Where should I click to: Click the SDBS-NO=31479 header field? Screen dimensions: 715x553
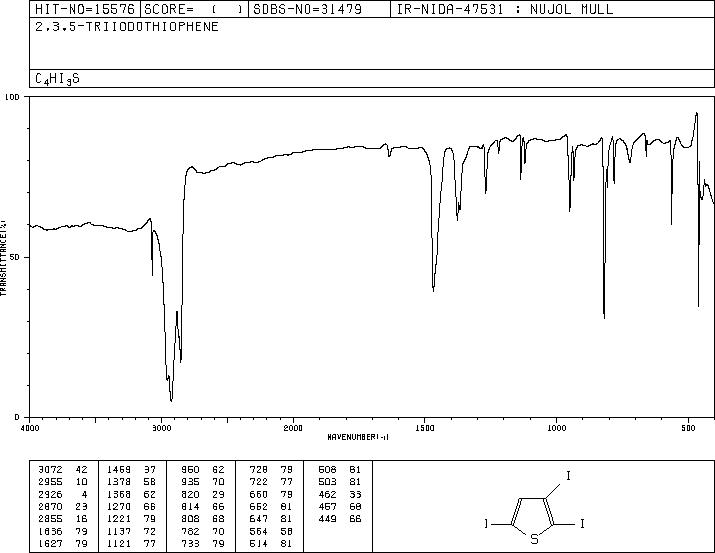point(319,9)
